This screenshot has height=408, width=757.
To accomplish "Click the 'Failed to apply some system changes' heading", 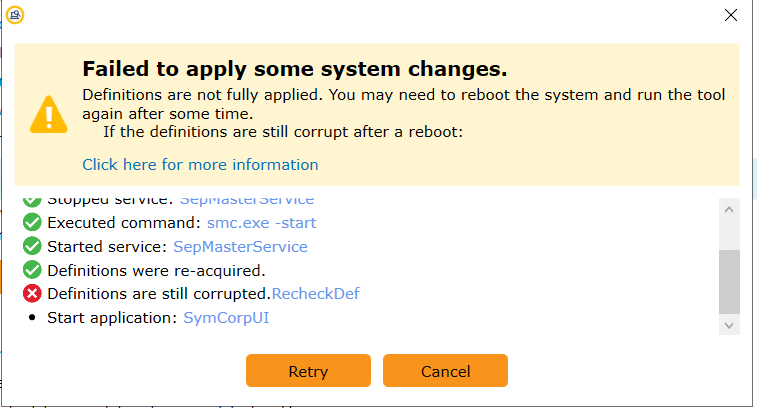I will [294, 69].
